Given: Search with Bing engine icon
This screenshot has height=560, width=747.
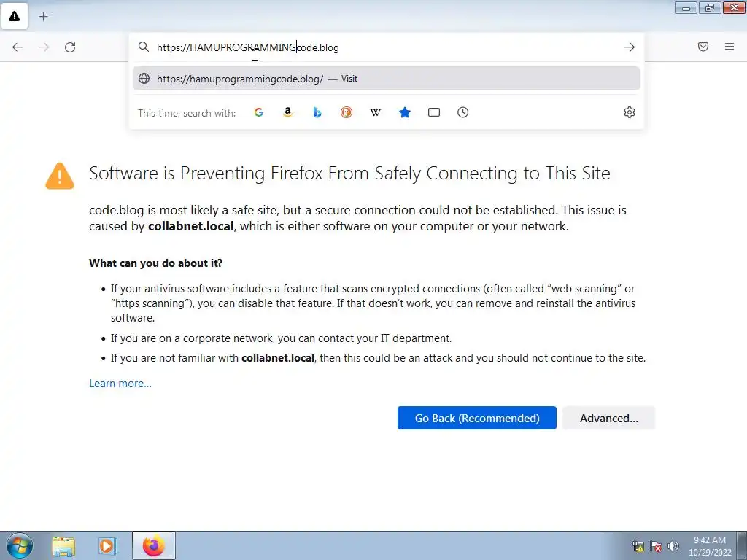Looking at the screenshot, I should point(317,112).
